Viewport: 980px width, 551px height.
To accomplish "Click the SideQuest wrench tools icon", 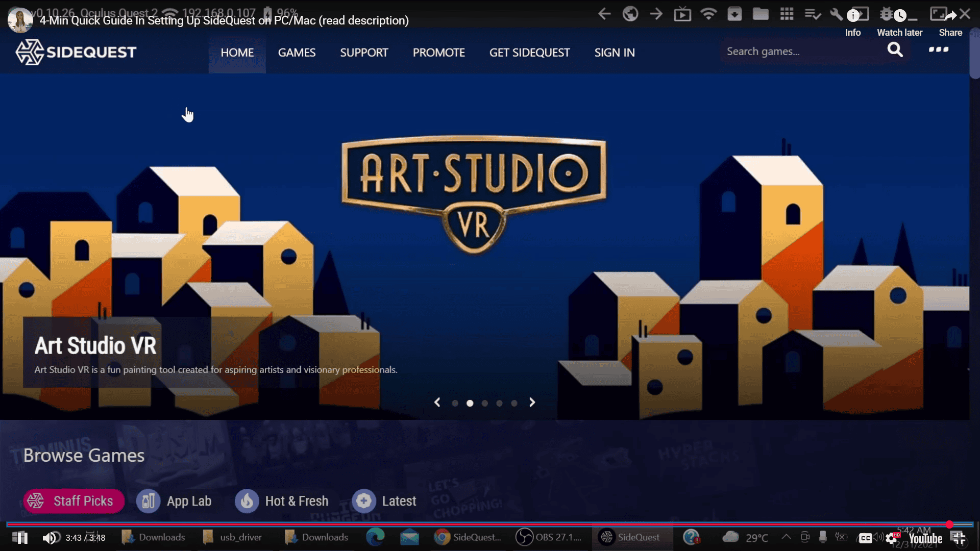I will point(836,14).
